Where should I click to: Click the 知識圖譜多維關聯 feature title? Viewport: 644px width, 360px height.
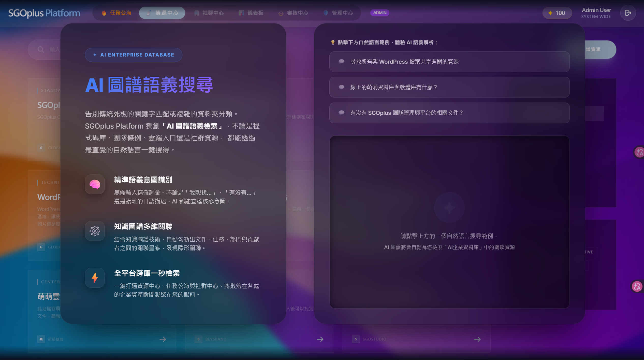[143, 226]
